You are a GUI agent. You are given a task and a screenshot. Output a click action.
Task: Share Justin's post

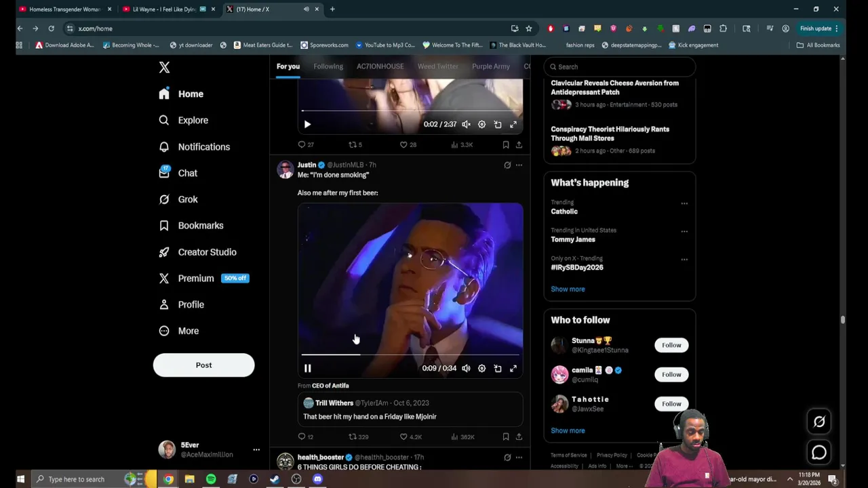519,437
